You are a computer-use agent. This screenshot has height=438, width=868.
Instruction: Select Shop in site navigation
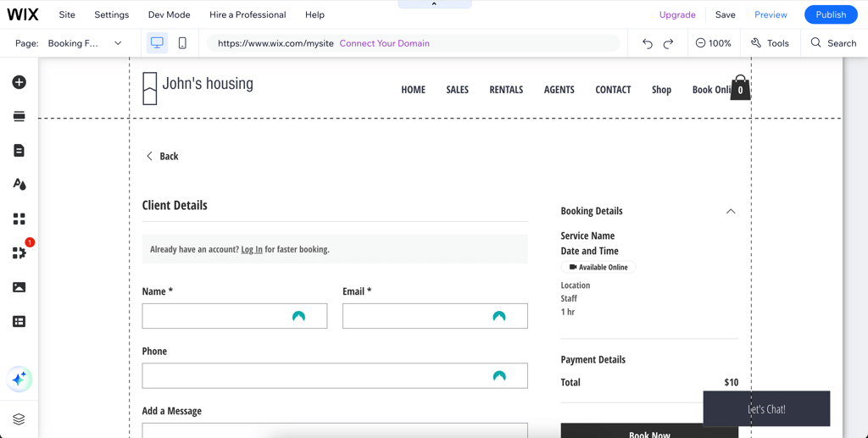[661, 90]
